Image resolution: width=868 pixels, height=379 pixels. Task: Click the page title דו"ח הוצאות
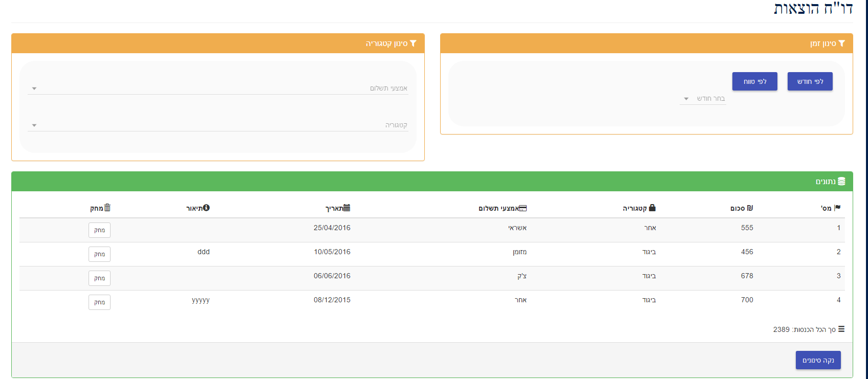coord(813,8)
